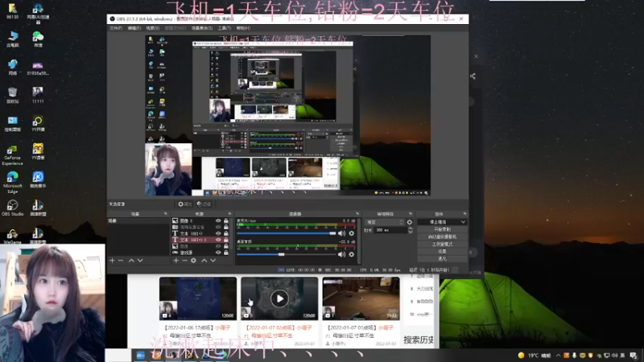Open the 编辑(E) menu in OBS
This screenshot has height=362, width=644.
click(x=134, y=28)
